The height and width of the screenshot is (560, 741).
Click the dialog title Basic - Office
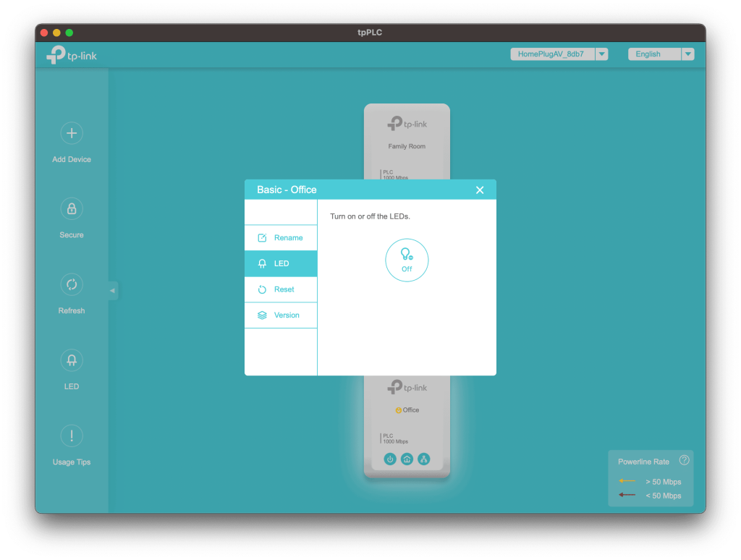pyautogui.click(x=287, y=190)
